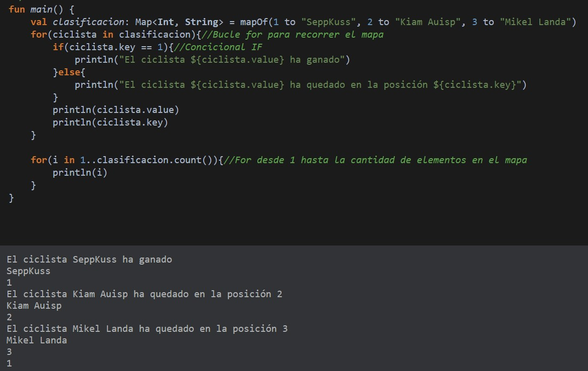The height and width of the screenshot is (371, 588).
Task: Click the println(i) statement
Action: tap(80, 173)
